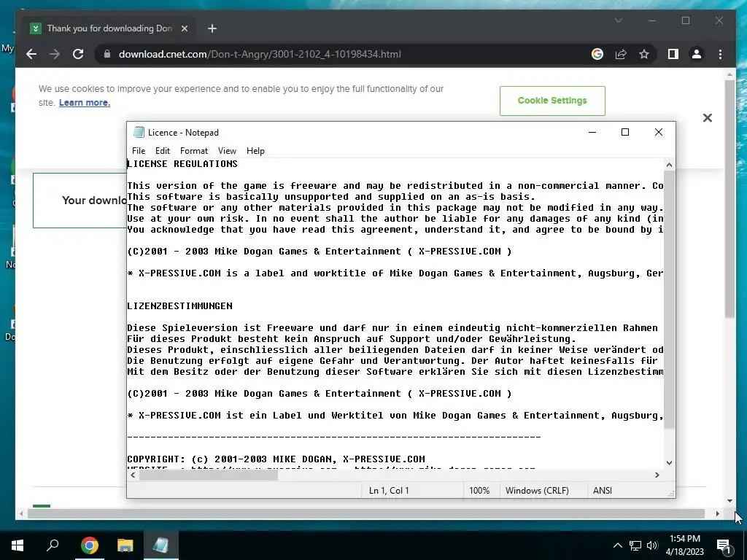The height and width of the screenshot is (560, 747).
Task: Click the '100%' zoom status entry
Action: pos(479,491)
